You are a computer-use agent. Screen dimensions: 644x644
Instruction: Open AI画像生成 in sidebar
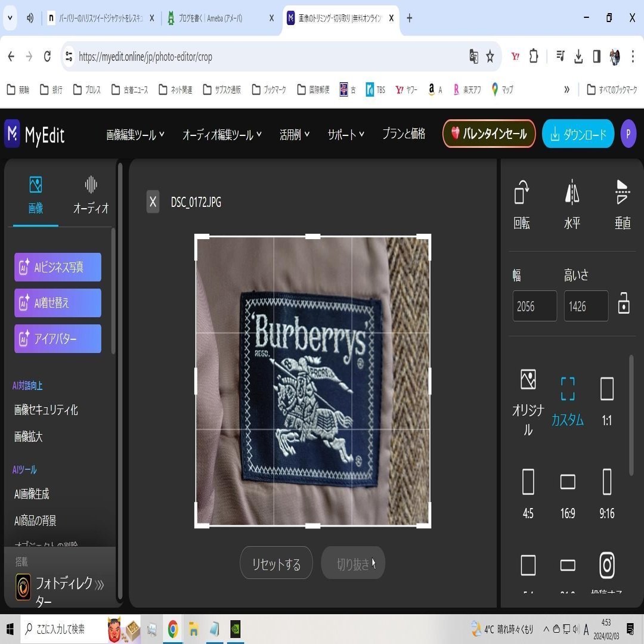click(x=32, y=494)
